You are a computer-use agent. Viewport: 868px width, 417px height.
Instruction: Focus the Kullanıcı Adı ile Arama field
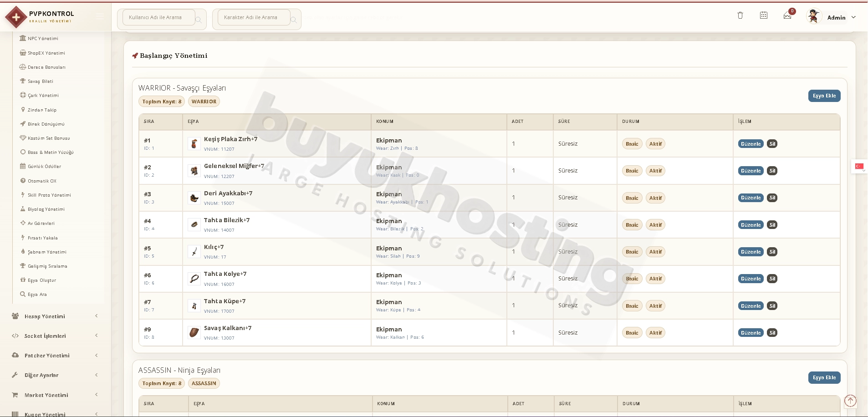click(x=158, y=17)
